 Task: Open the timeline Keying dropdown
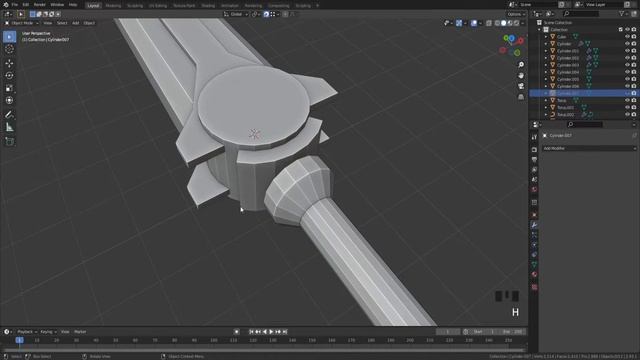pos(48,332)
